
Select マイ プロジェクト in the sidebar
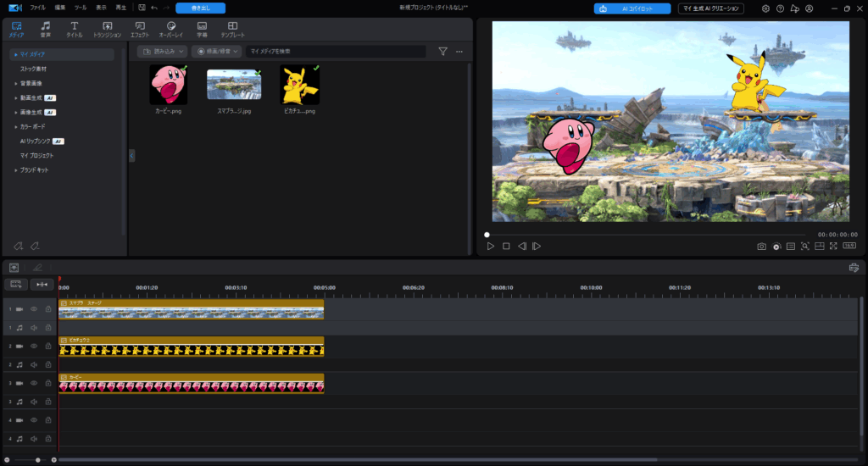36,156
